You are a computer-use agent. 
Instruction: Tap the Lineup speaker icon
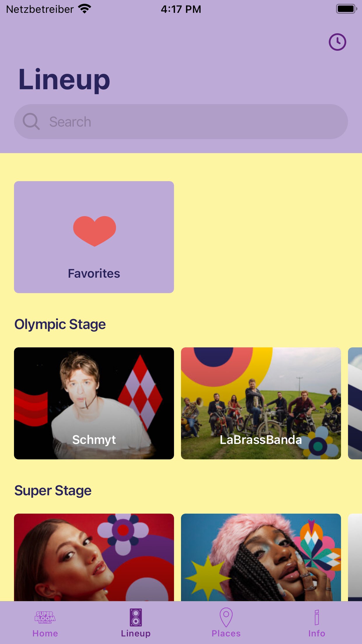[136, 617]
